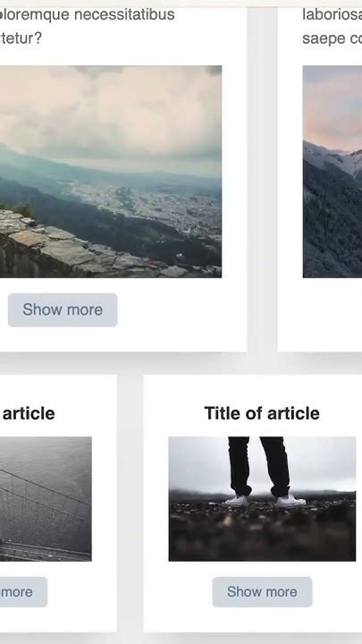Open the photo of legs on gravel

pyautogui.click(x=262, y=498)
